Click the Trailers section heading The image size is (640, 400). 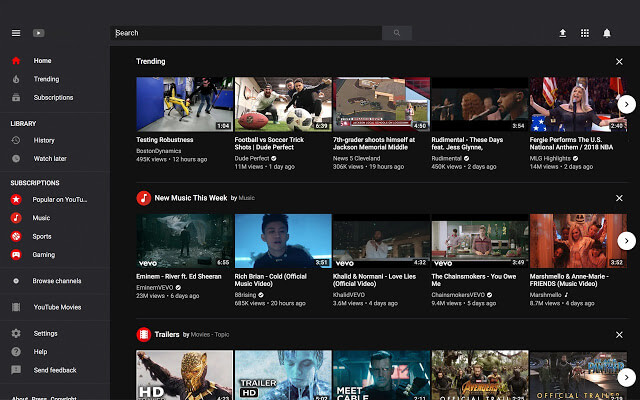tap(167, 334)
